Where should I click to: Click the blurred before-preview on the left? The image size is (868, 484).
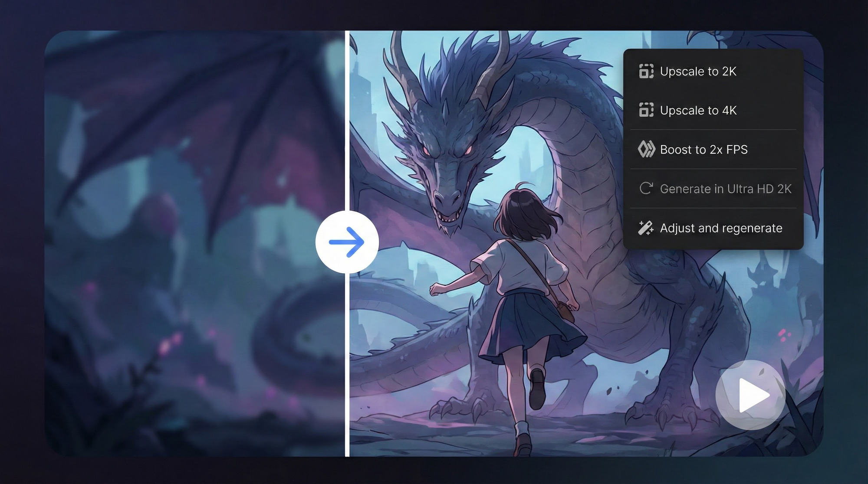tap(174, 260)
